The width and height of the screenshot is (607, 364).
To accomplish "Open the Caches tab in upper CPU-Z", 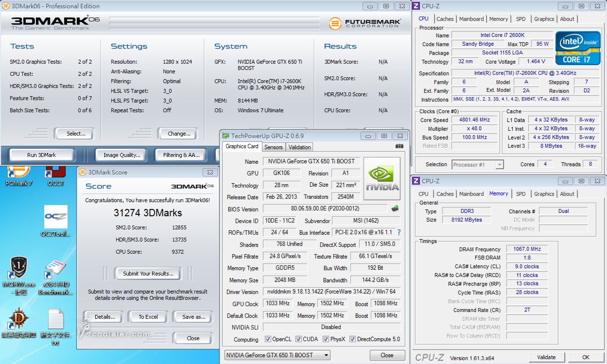I will pyautogui.click(x=445, y=19).
